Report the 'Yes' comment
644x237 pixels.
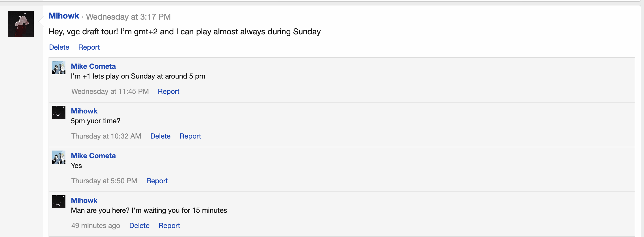click(x=157, y=181)
